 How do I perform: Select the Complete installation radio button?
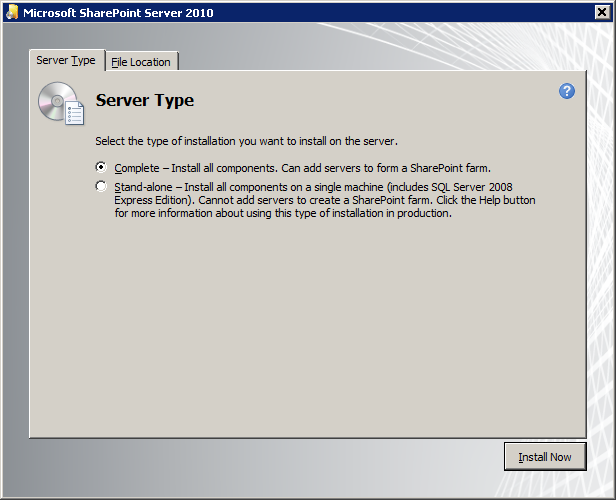click(101, 167)
